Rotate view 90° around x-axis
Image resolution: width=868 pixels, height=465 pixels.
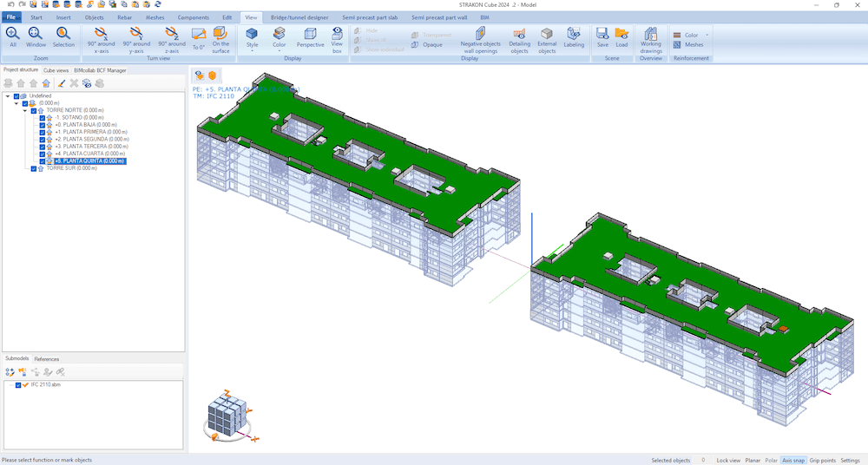point(101,38)
